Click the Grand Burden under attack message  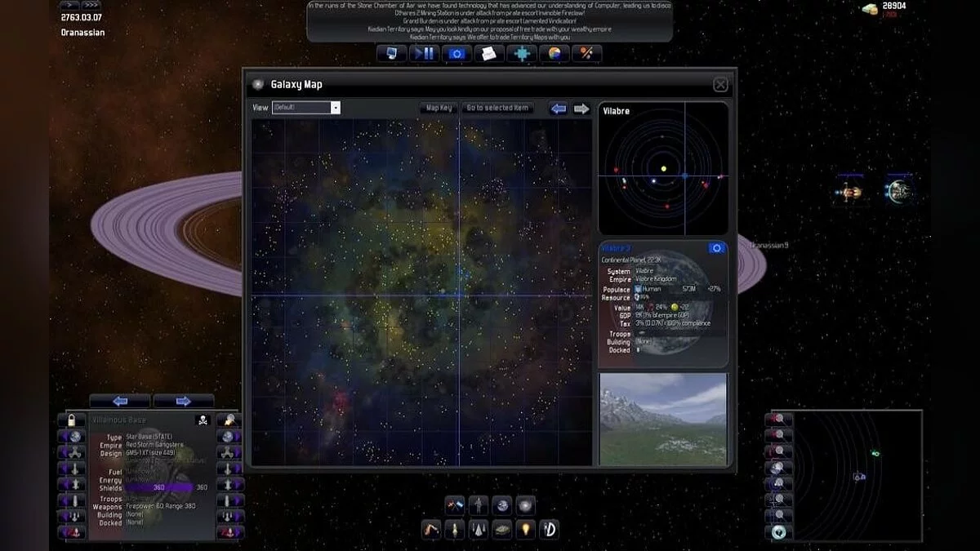(x=491, y=21)
